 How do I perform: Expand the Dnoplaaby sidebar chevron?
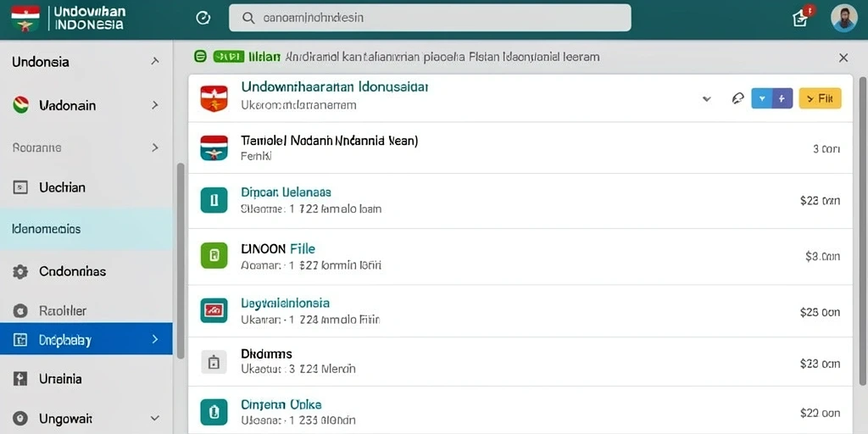[x=155, y=339]
